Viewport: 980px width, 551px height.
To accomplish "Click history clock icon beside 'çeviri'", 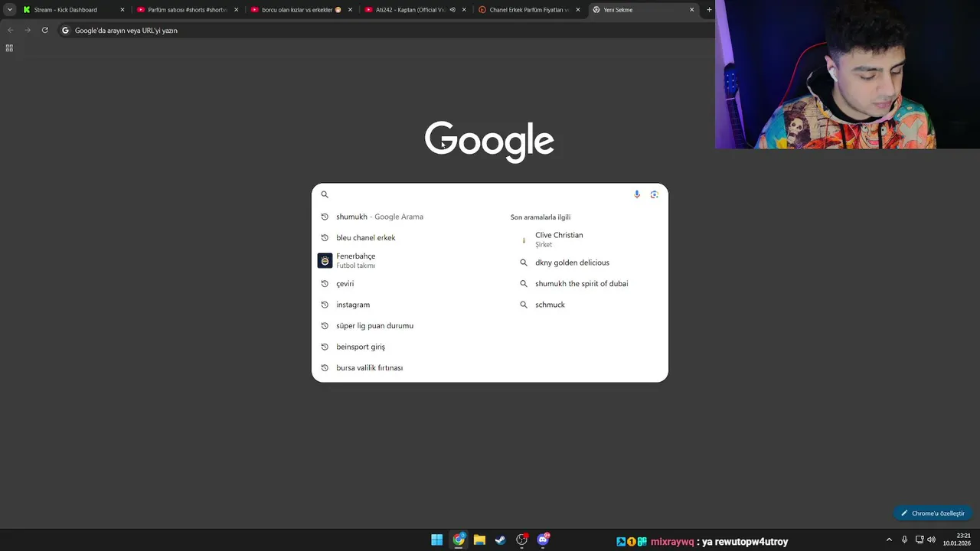I will click(x=325, y=284).
